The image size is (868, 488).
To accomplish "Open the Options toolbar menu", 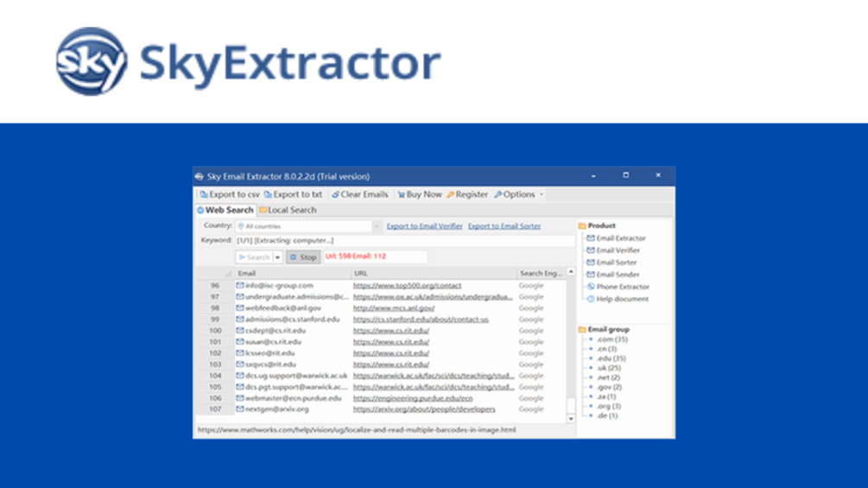I will click(518, 194).
